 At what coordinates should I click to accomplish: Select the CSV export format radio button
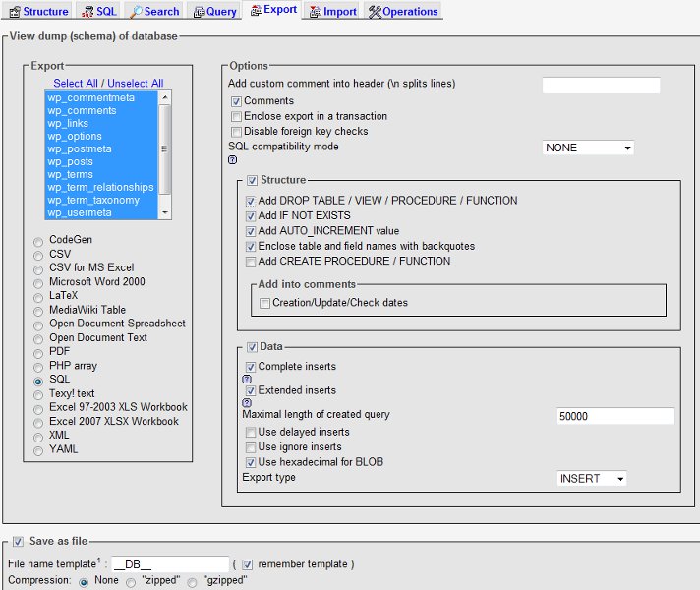click(38, 254)
